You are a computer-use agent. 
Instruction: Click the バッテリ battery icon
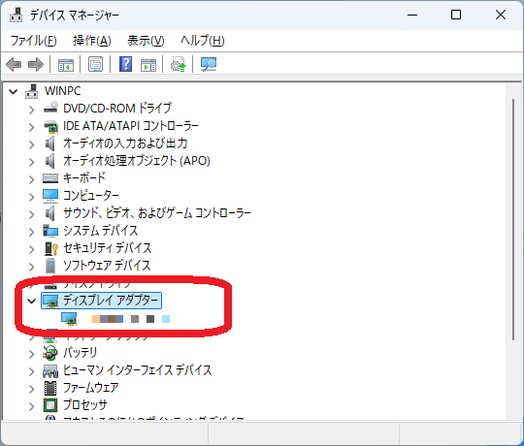(50, 353)
